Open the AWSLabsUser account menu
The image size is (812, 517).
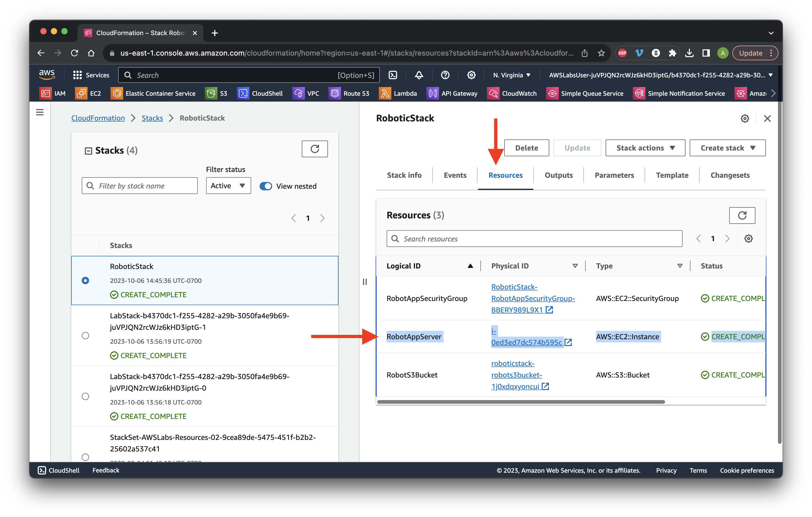coord(661,75)
